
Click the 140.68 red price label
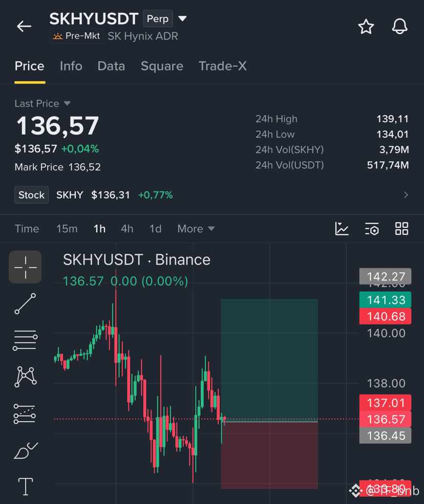pos(386,316)
